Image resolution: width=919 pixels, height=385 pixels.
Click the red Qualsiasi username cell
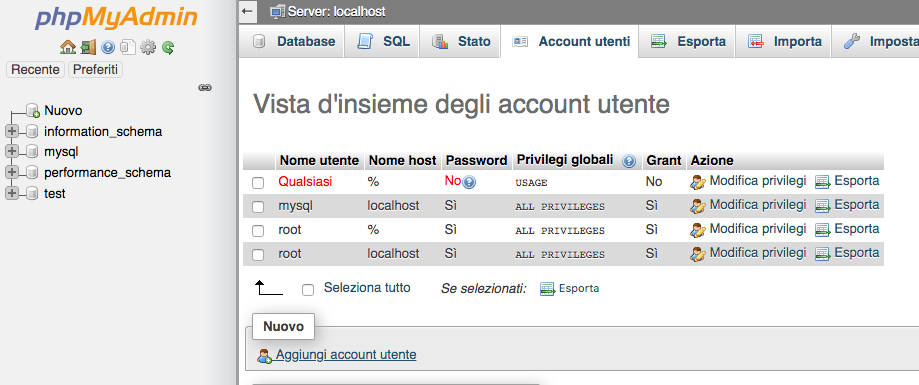click(x=305, y=182)
